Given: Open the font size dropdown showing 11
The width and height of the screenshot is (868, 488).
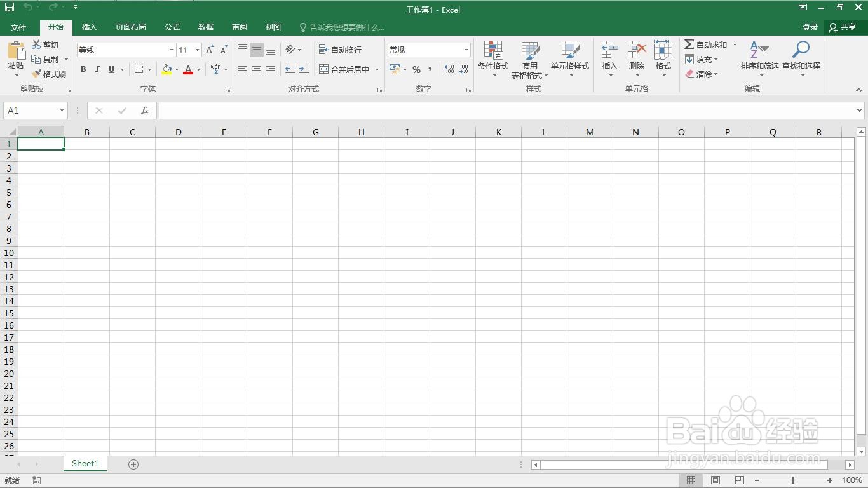Looking at the screenshot, I should pyautogui.click(x=197, y=50).
